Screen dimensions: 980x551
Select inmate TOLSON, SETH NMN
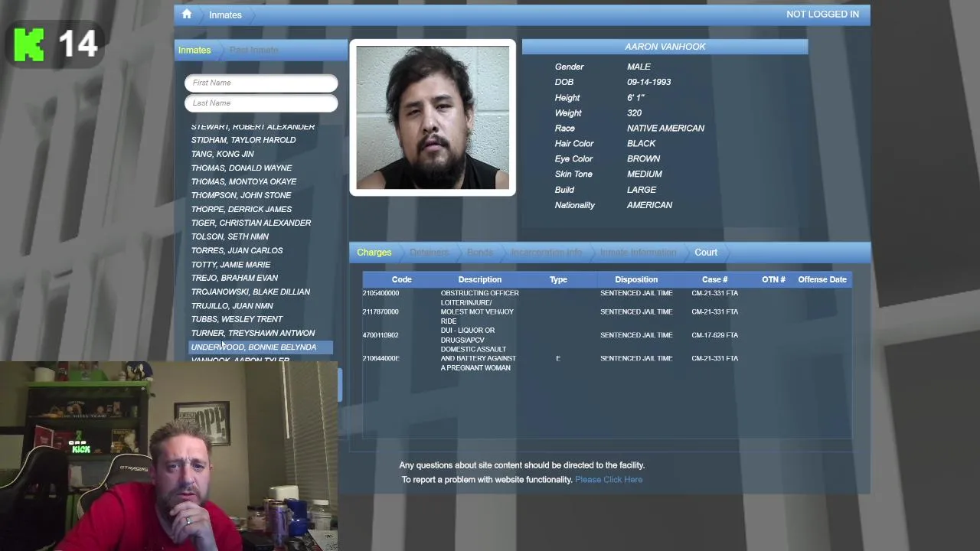coord(230,236)
